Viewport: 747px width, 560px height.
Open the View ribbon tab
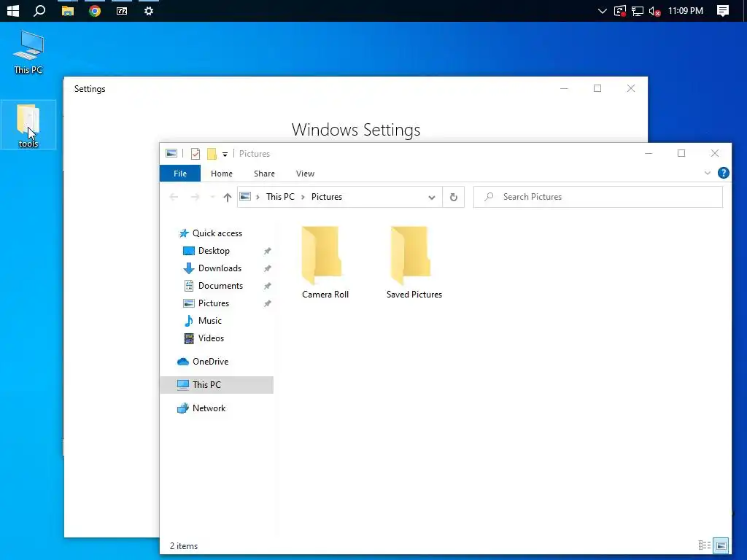[x=305, y=174]
